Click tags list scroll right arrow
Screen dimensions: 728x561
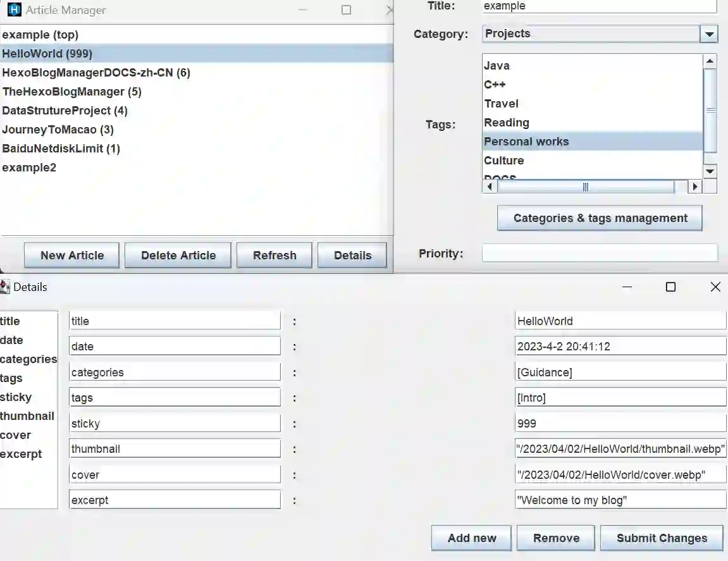[695, 187]
